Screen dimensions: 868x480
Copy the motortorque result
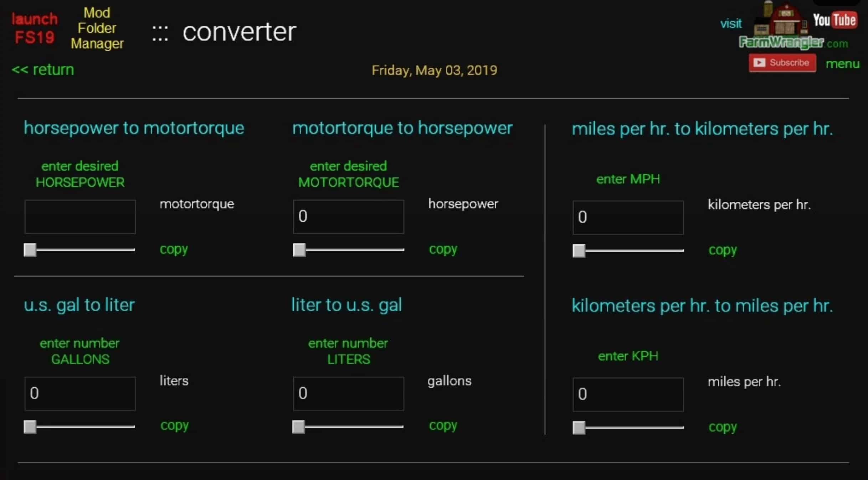coord(174,249)
